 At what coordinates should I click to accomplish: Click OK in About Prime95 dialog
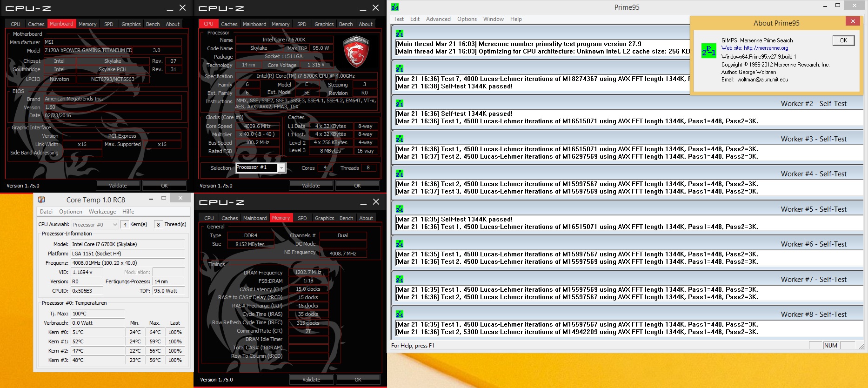pos(843,40)
